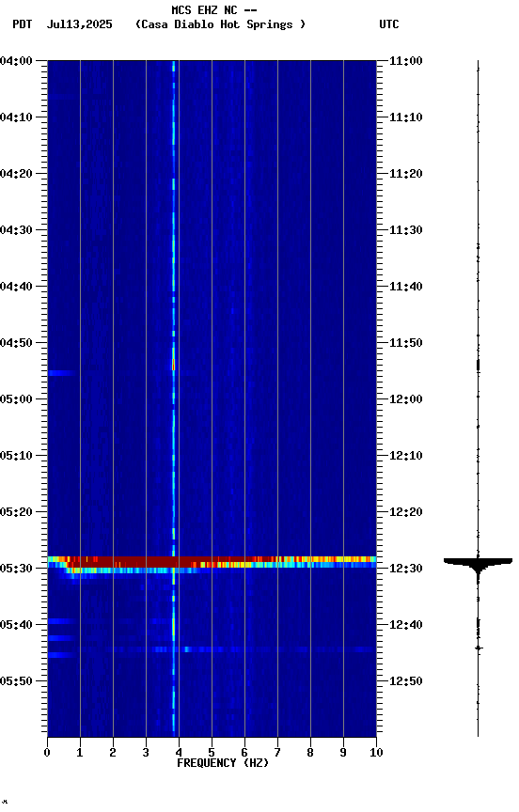Click the 11:30 UTC time label
519x812 pixels.
(x=406, y=230)
